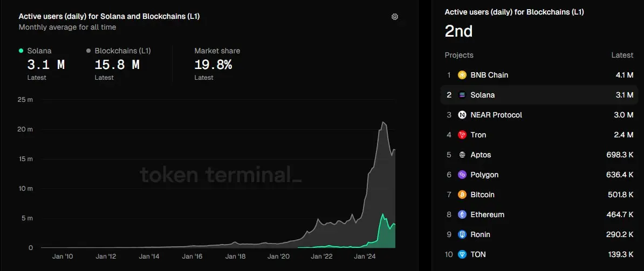Toggle the Solana legend green dot

click(x=21, y=51)
